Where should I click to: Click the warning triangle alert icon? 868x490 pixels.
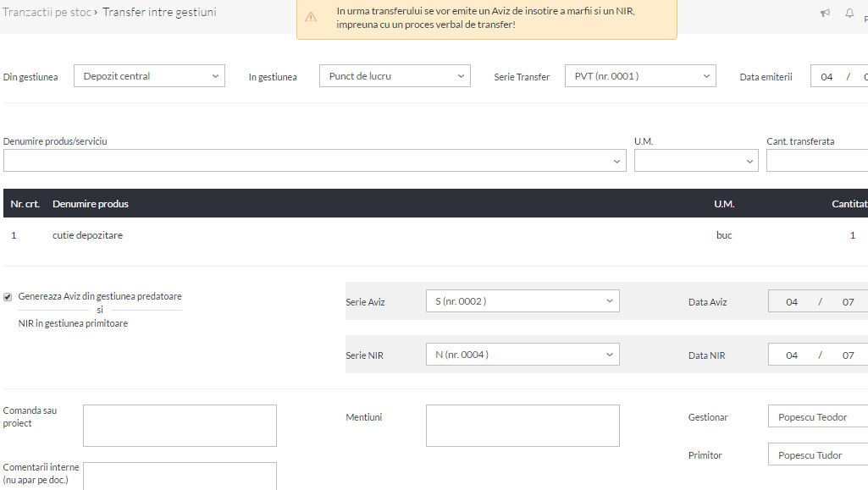(311, 17)
